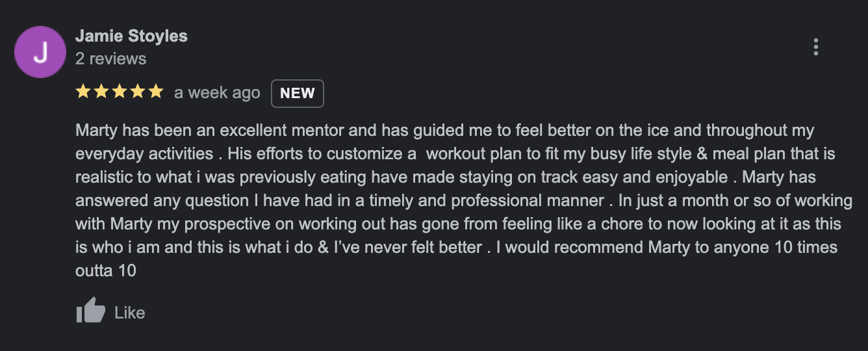Click the NEW badge beside the timestamp
Screen dimensions: 868x351
tap(297, 93)
